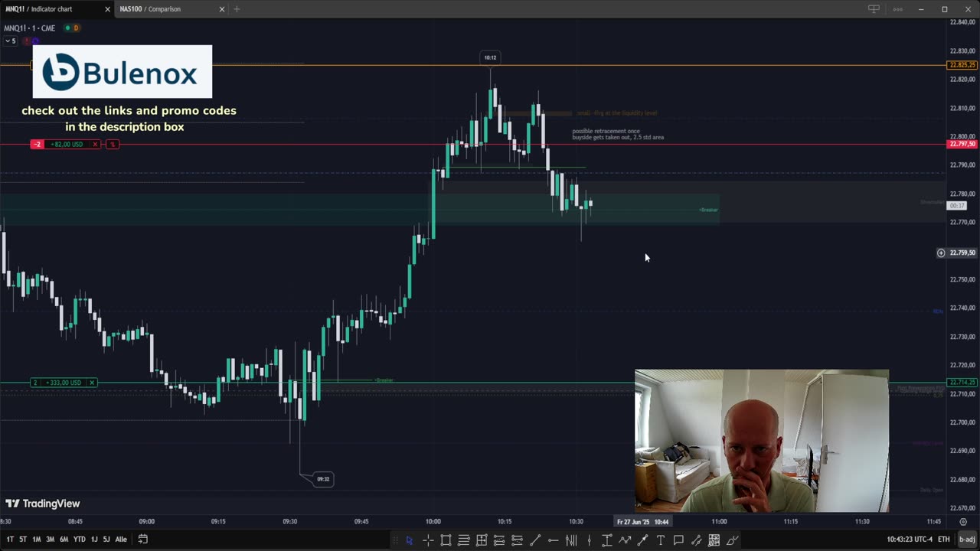This screenshot has width=980, height=551.
Task: Click the MNQ1! · 1 · CME symbol title
Action: (x=30, y=28)
